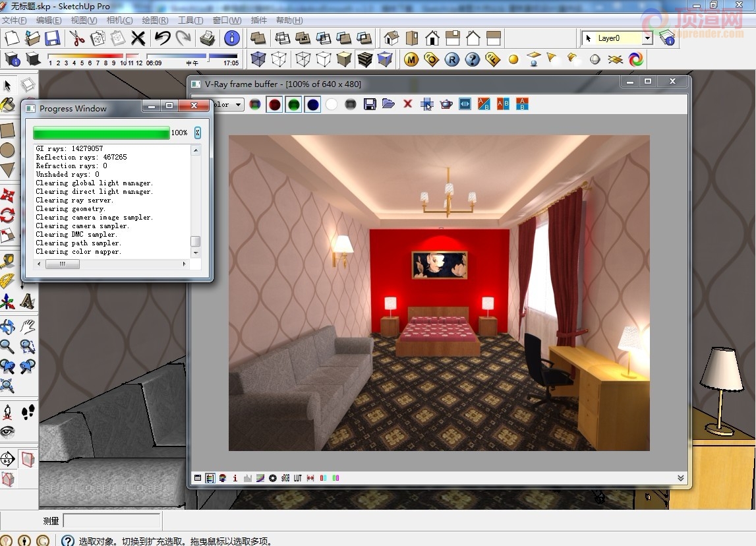The height and width of the screenshot is (546, 756).
Task: Switch to RGB color mode in frame buffer
Action: click(255, 104)
